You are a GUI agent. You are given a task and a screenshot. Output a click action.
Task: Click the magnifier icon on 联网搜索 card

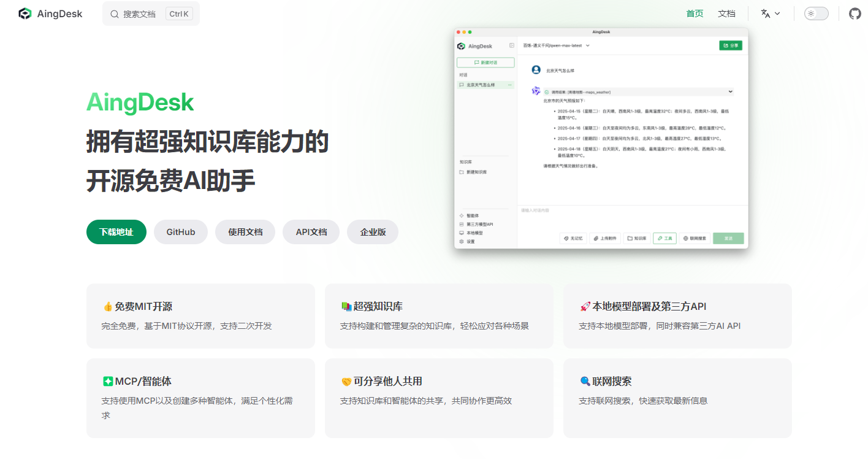coord(585,382)
